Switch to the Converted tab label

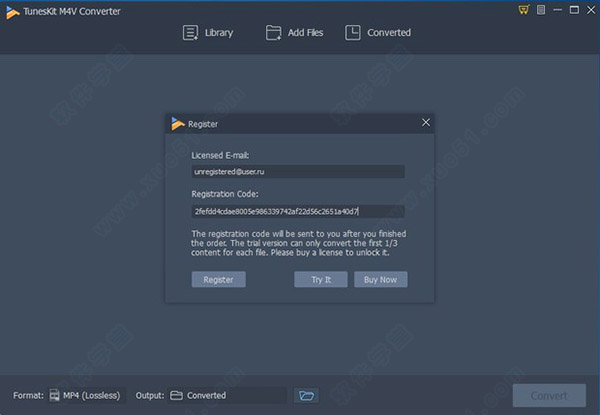(x=388, y=33)
